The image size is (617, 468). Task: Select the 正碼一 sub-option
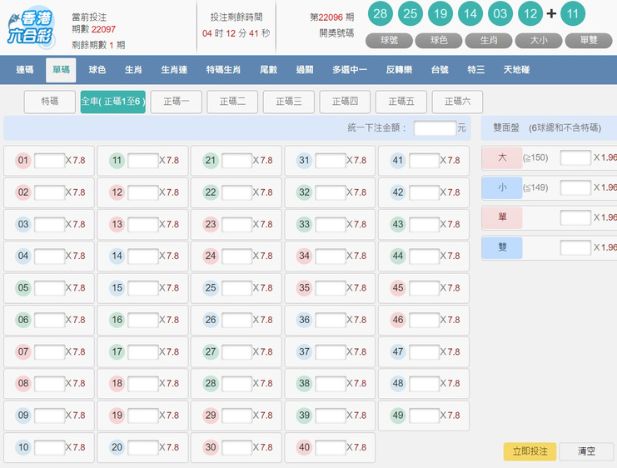(176, 102)
